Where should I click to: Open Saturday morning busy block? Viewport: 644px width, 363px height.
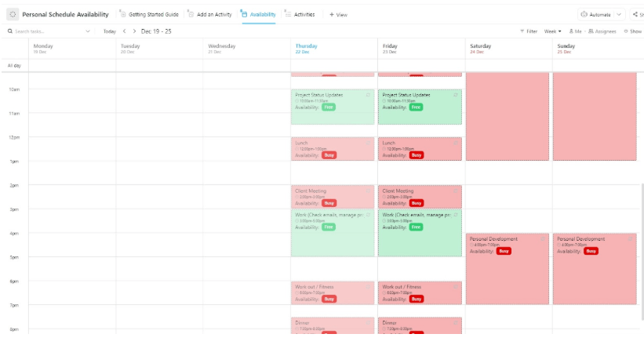tap(508, 117)
